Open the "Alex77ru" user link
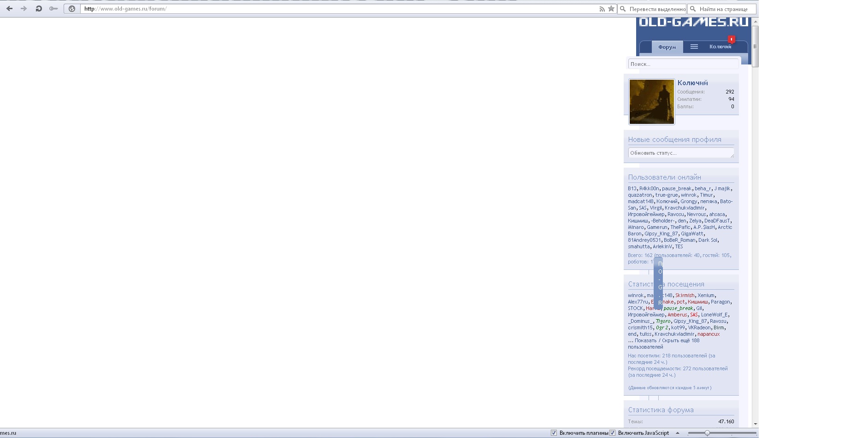 638,302
